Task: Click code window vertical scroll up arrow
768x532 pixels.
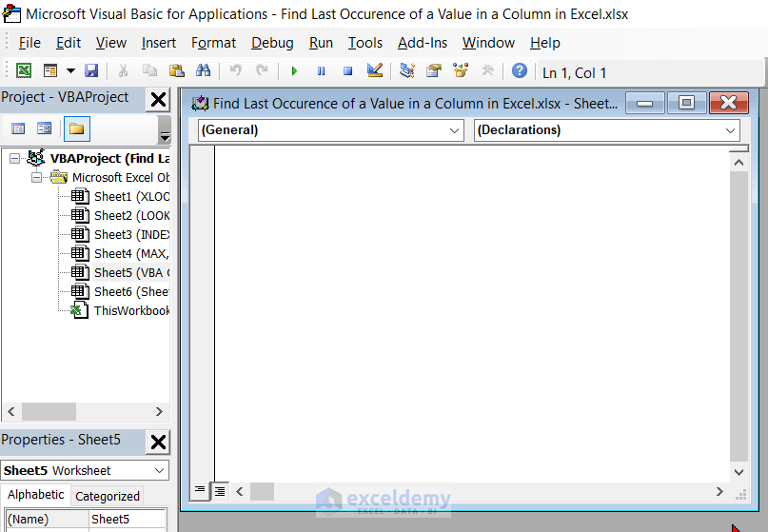Action: pos(738,163)
